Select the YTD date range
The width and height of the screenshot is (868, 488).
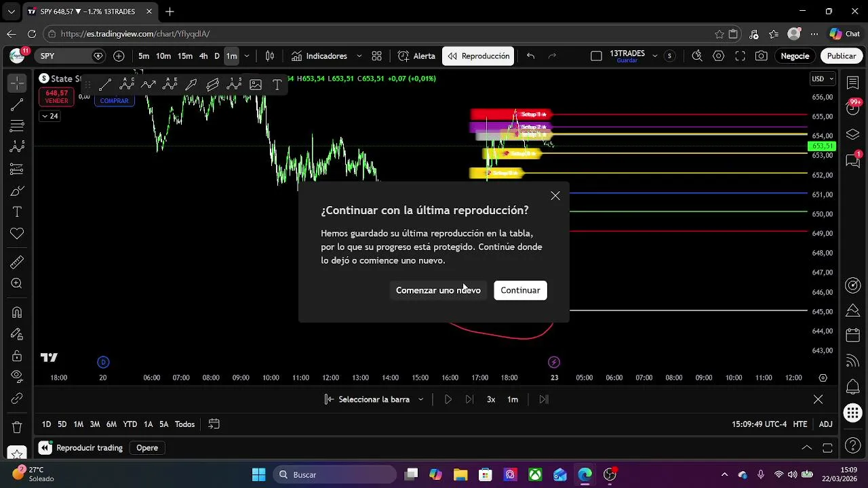click(130, 424)
